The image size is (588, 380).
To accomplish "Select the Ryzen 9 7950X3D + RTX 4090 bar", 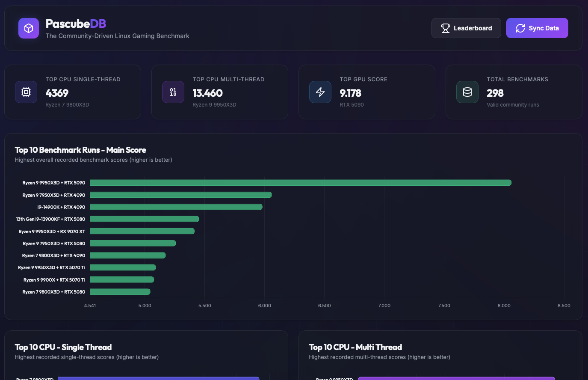I will (181, 195).
